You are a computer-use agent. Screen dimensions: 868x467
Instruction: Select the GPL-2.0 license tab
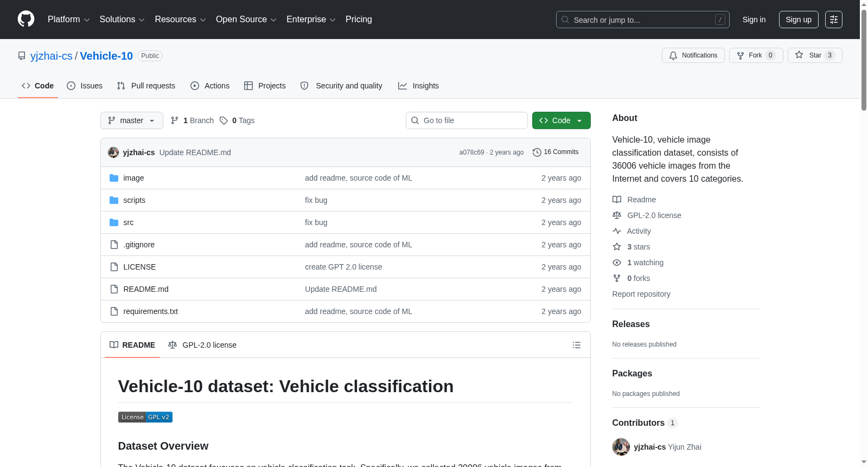pyautogui.click(x=202, y=345)
